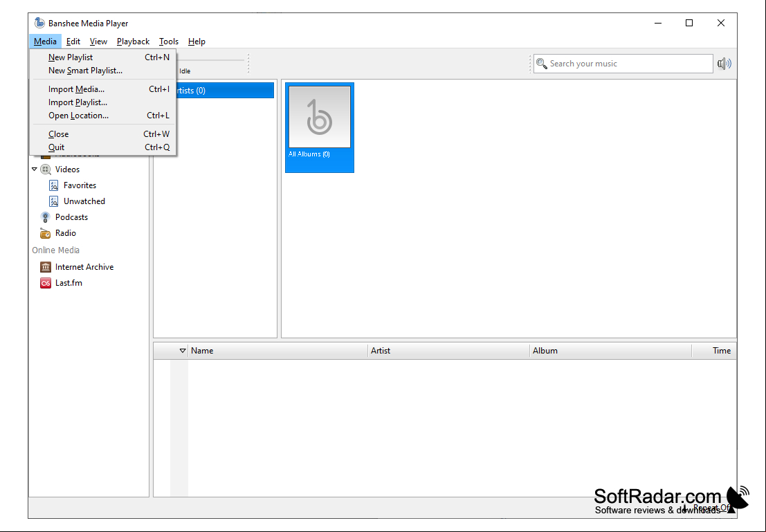This screenshot has height=532, width=766.
Task: Click the Last.fm icon in the sidebar
Action: click(x=46, y=284)
